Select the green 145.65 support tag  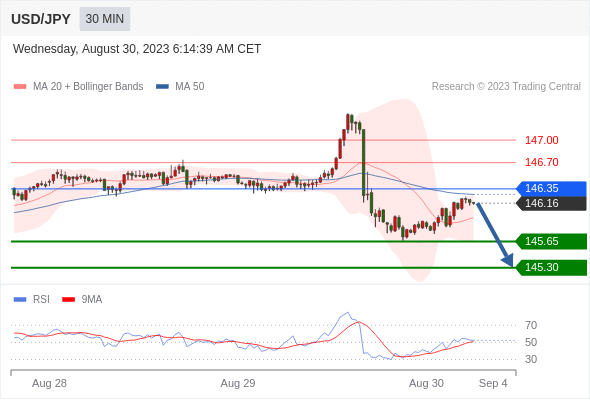tap(551, 241)
